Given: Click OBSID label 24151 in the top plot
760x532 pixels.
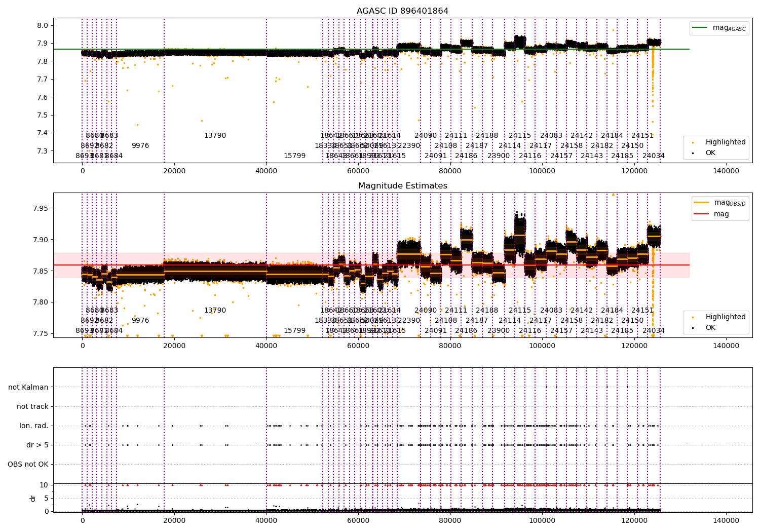Looking at the screenshot, I should coord(642,136).
